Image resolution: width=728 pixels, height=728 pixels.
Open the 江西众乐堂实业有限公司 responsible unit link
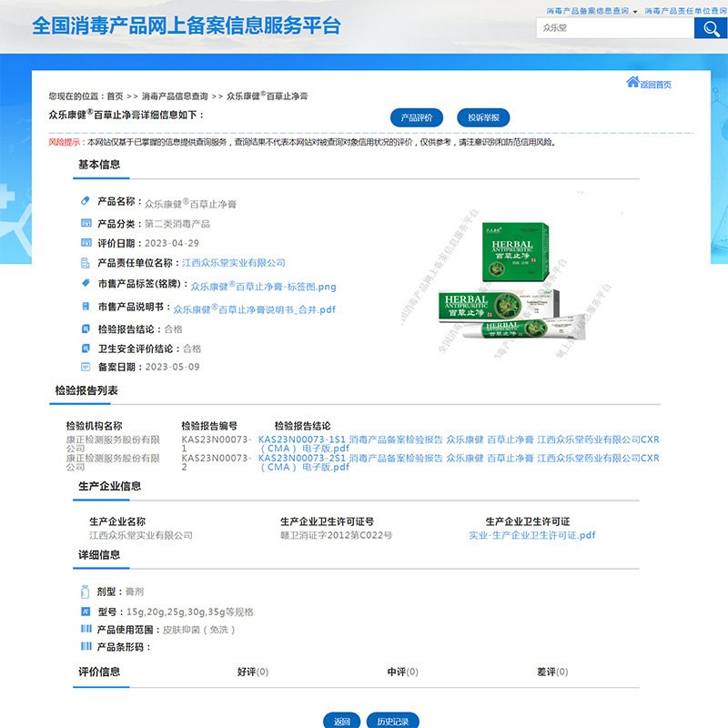tap(234, 263)
